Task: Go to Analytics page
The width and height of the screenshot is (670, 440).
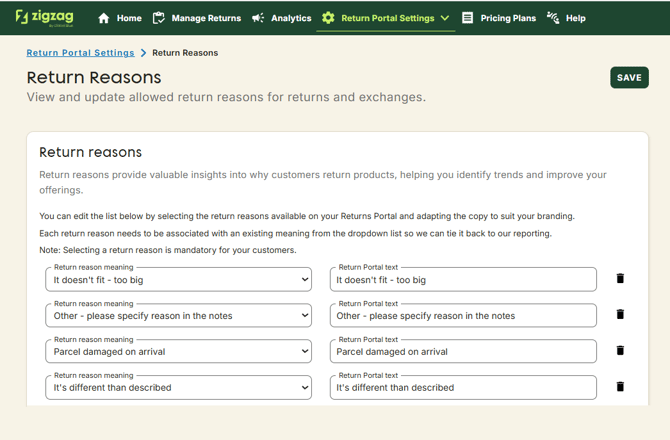Action: [x=291, y=18]
